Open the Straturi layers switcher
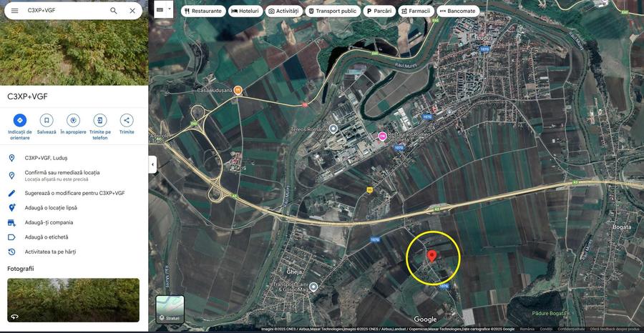This screenshot has height=333, width=644. [x=170, y=309]
